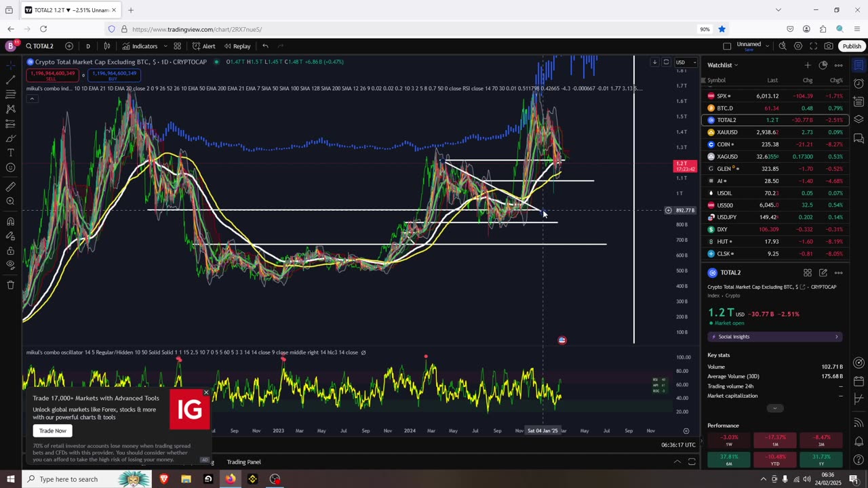Expand key stats chevron below Market capitalization

775,408
